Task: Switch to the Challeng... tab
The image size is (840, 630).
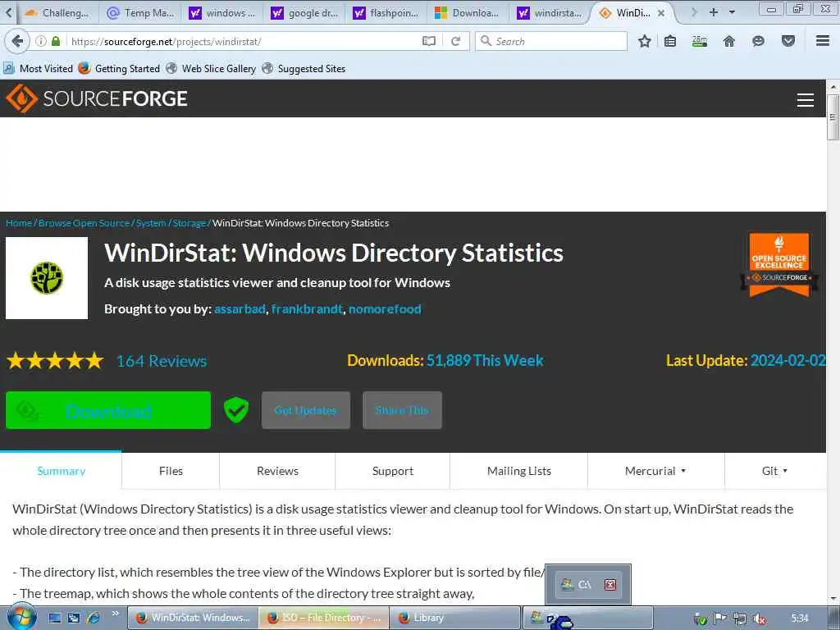Action: click(x=57, y=13)
